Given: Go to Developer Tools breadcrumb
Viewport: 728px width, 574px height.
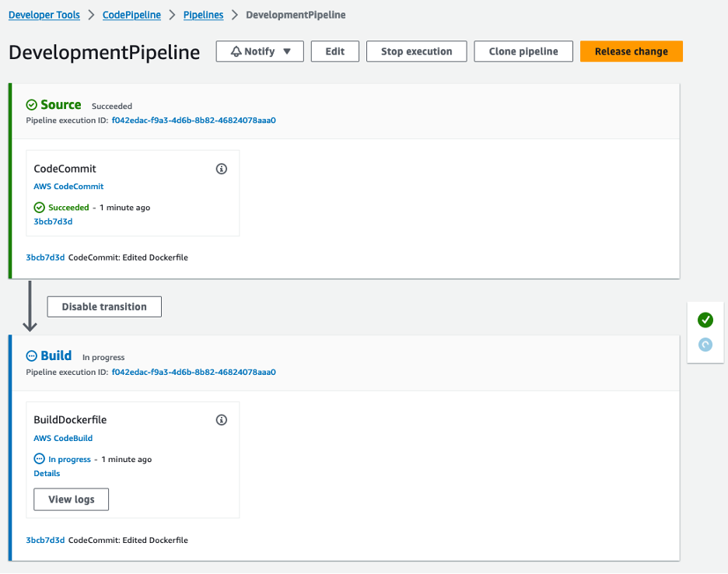Looking at the screenshot, I should (x=44, y=15).
